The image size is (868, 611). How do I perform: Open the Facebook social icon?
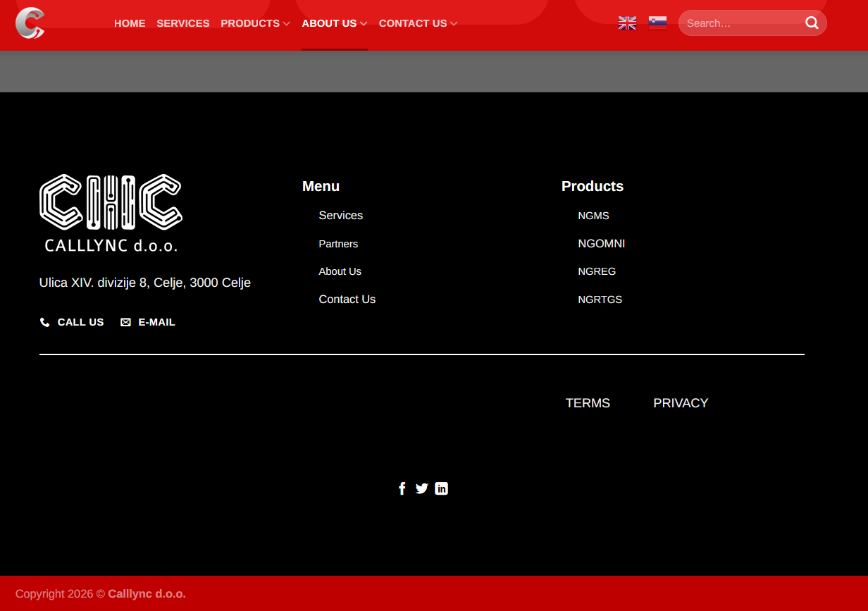(x=402, y=488)
